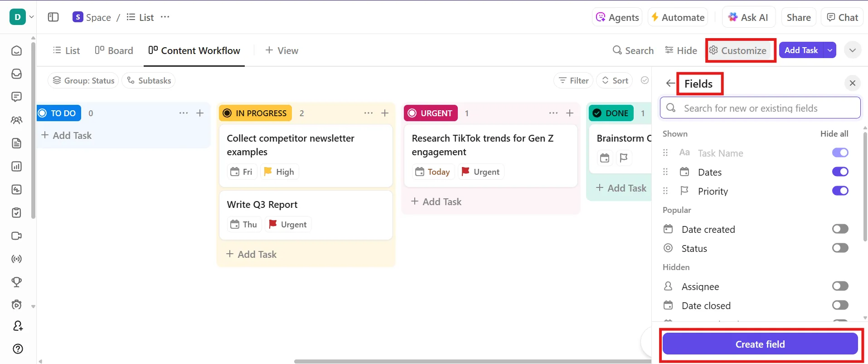Switch to the List view tab
The height and width of the screenshot is (364, 868).
66,50
